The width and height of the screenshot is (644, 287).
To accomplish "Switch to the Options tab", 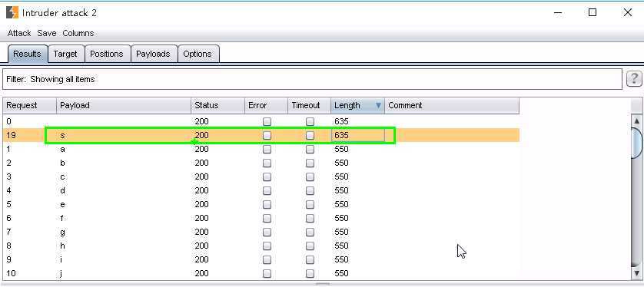I will [x=198, y=54].
